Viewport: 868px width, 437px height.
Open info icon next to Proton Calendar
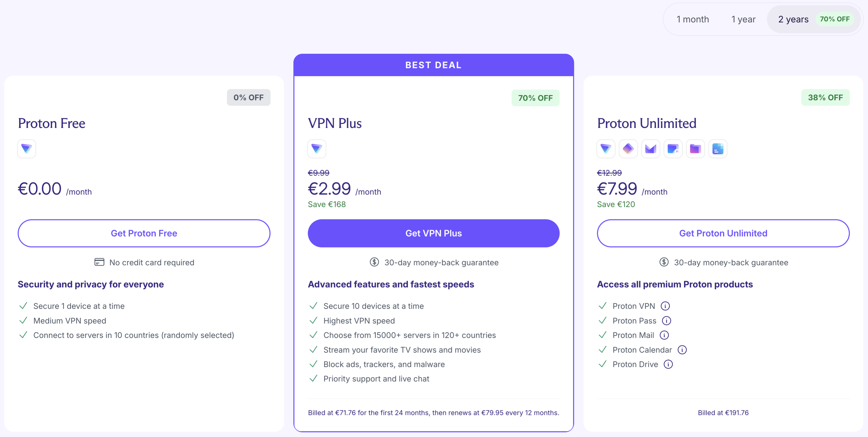tap(682, 350)
